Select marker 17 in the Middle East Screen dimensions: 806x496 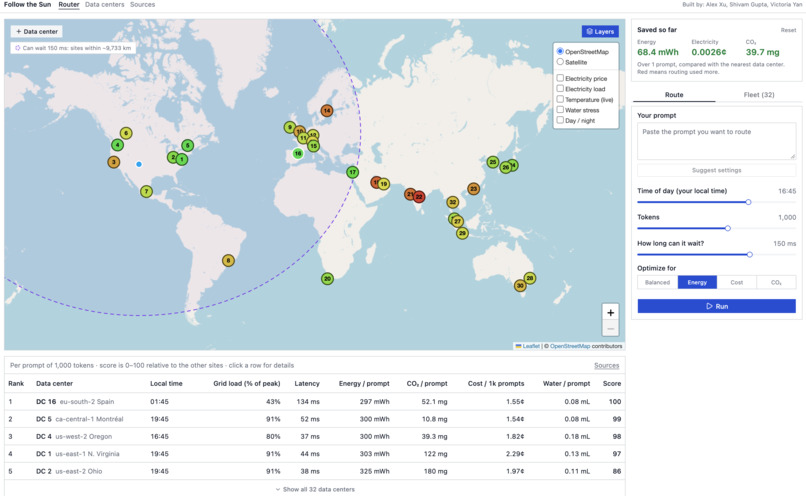coord(352,172)
